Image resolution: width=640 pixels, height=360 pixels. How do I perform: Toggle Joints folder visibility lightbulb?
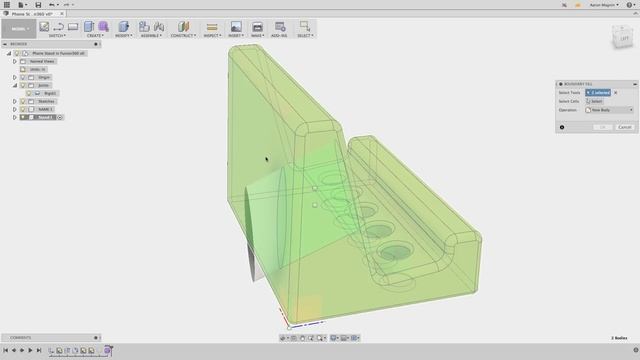(23, 85)
